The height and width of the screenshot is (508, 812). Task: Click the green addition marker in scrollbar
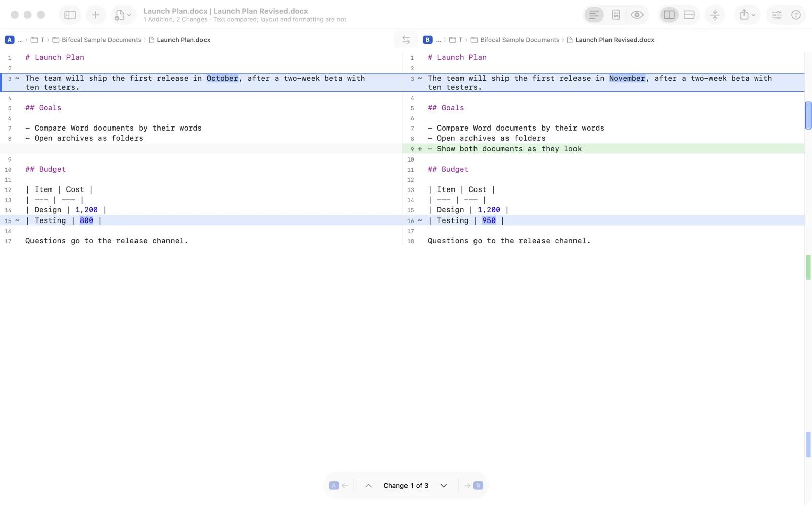[808, 267]
